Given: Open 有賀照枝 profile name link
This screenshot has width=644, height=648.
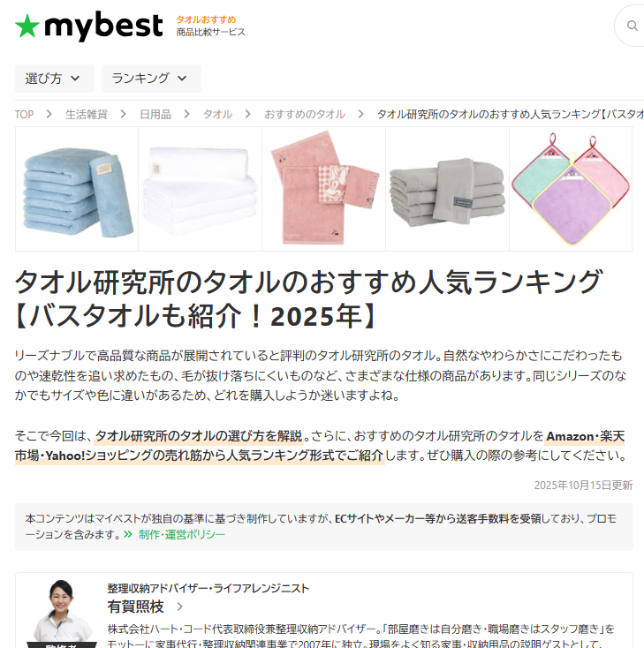Looking at the screenshot, I should 136,607.
